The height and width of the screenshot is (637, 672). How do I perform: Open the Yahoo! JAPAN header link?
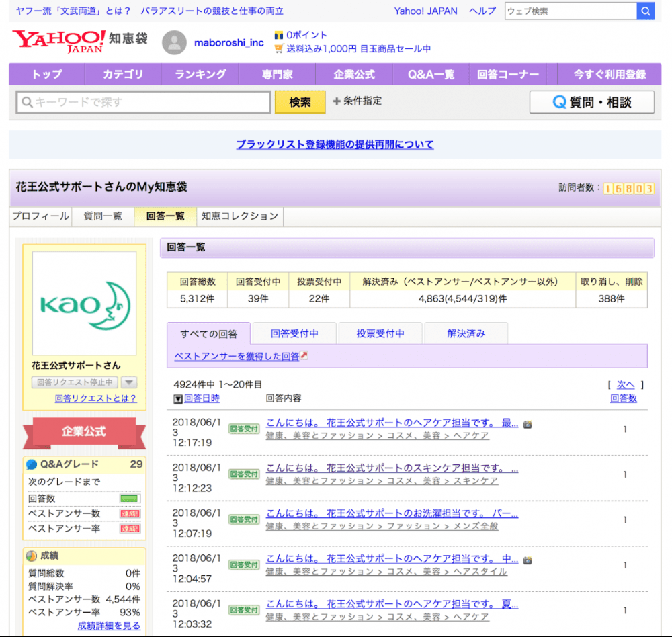tap(425, 11)
